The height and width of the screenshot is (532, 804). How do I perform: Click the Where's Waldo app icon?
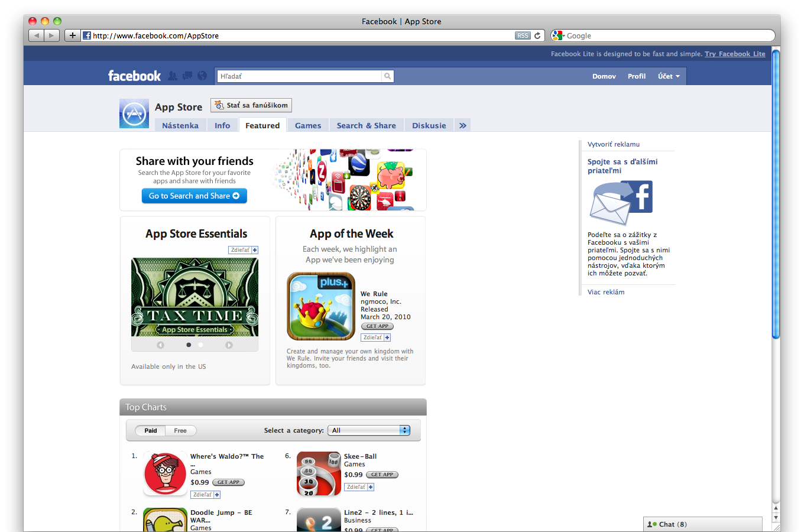[165, 473]
